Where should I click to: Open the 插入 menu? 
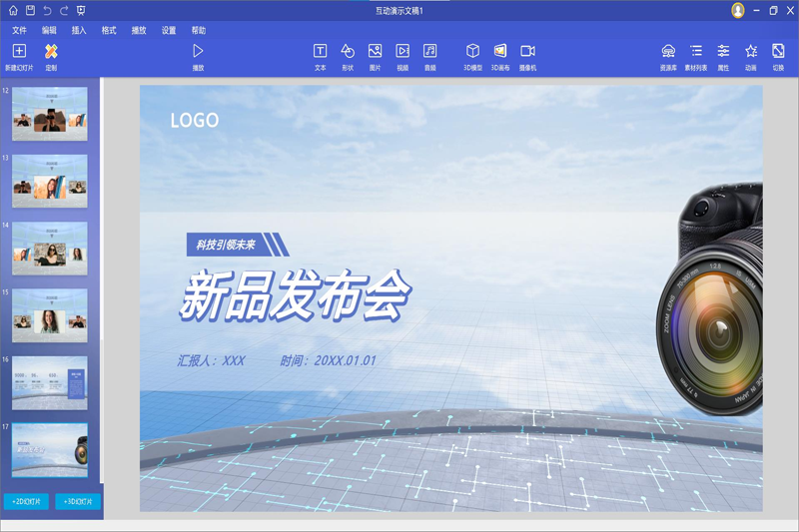[79, 30]
